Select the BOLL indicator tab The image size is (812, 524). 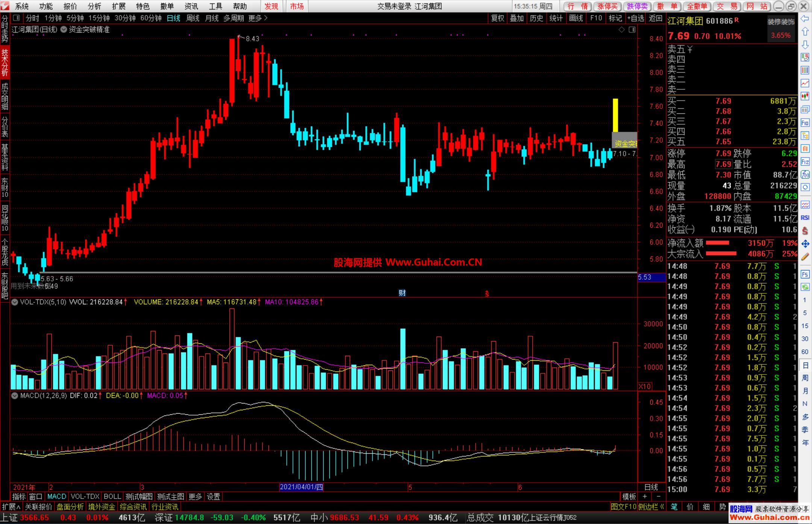tap(112, 497)
